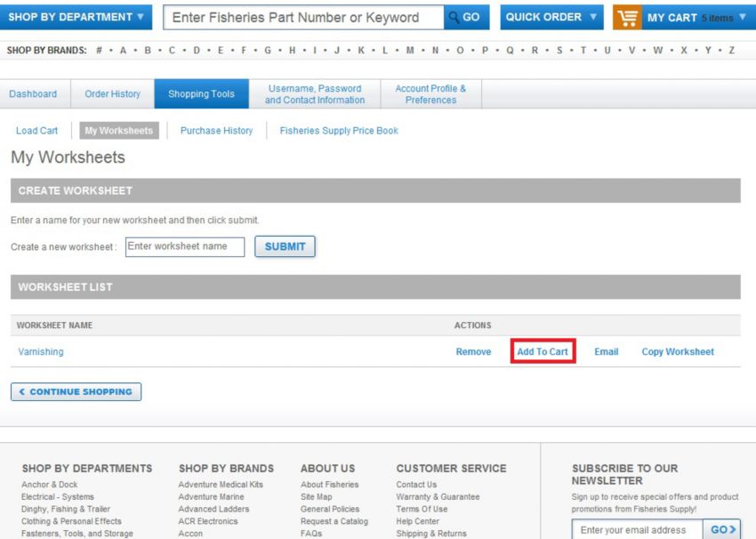Add Varnishing worksheet to cart
This screenshot has height=539, width=756.
pyautogui.click(x=543, y=352)
